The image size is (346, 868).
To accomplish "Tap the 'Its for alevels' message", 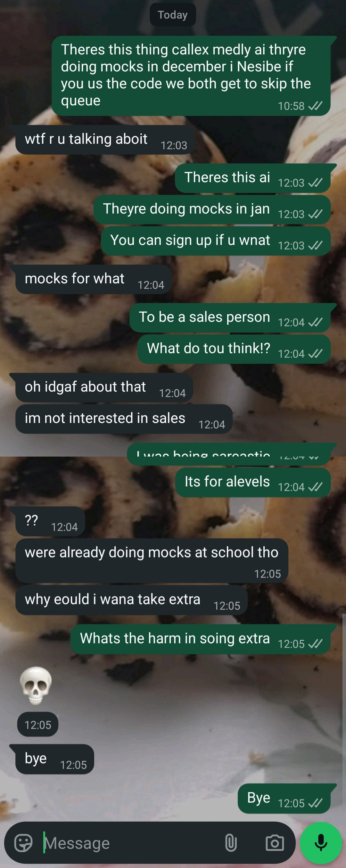I will 253,483.
